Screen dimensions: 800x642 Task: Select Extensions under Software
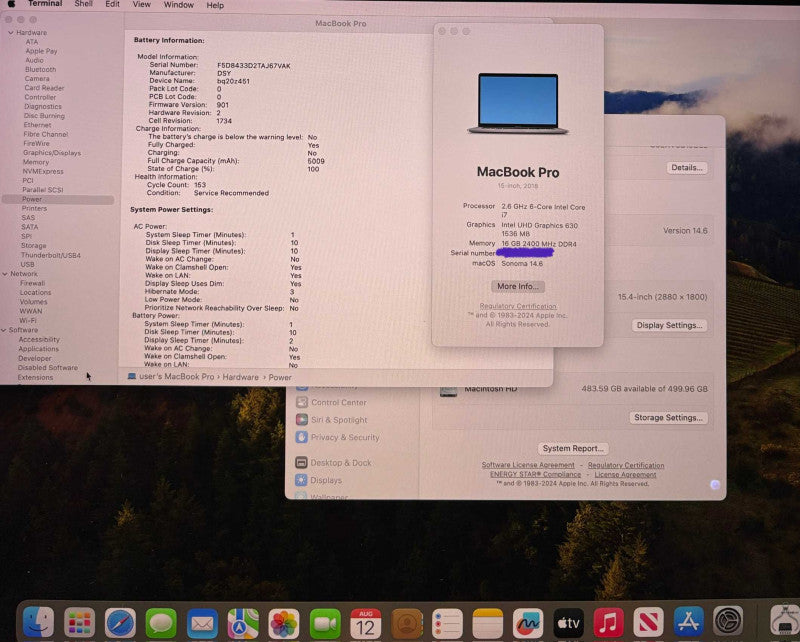pos(35,378)
